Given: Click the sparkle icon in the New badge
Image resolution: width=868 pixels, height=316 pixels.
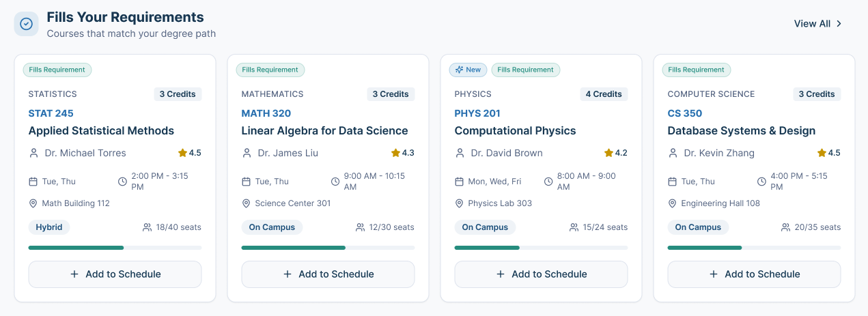Looking at the screenshot, I should [x=460, y=70].
